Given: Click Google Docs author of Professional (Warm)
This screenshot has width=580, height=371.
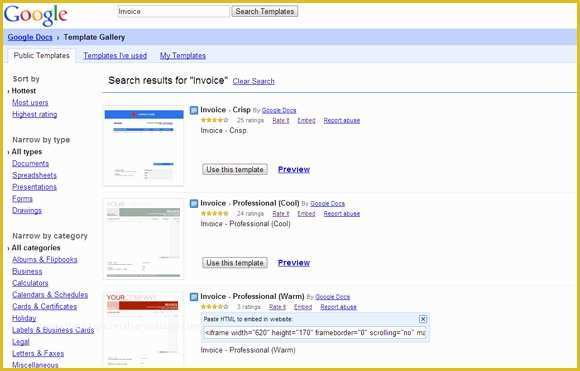Looking at the screenshot, I should pos(333,297).
